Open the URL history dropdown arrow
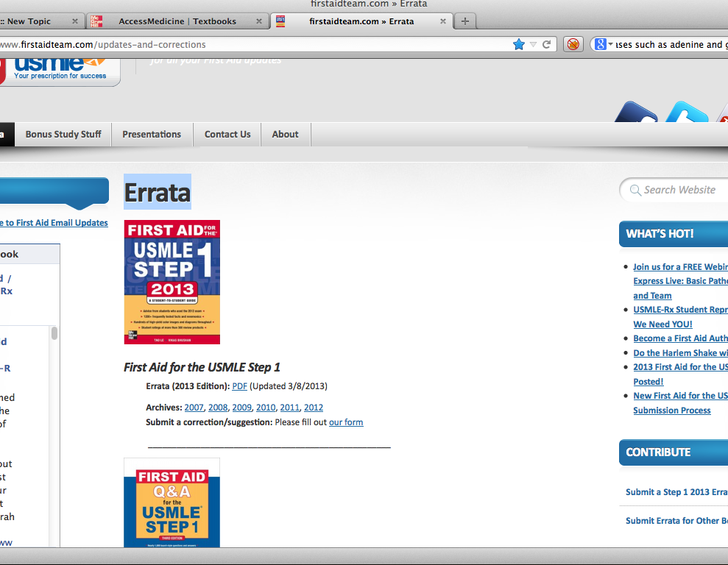The height and width of the screenshot is (565, 728). pyautogui.click(x=533, y=45)
